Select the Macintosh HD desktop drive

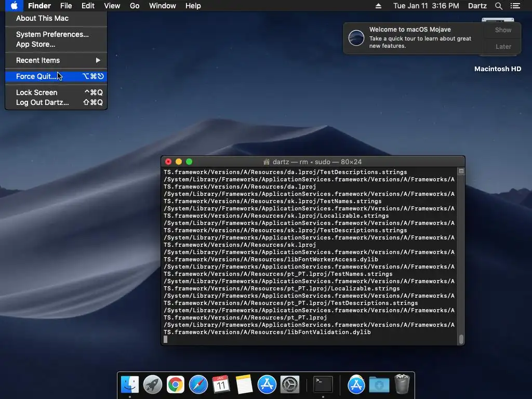click(x=497, y=69)
